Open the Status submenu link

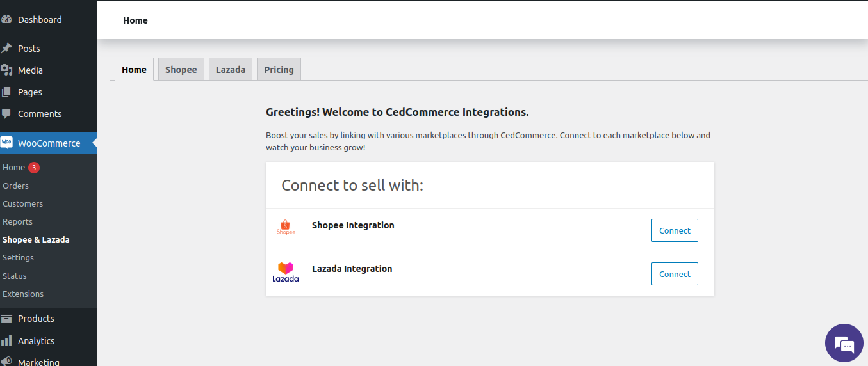click(x=15, y=276)
